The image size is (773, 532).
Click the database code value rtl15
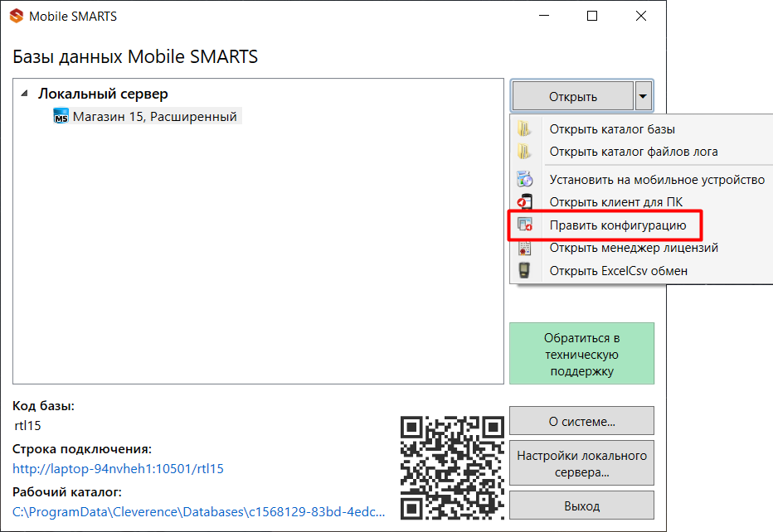(x=27, y=426)
